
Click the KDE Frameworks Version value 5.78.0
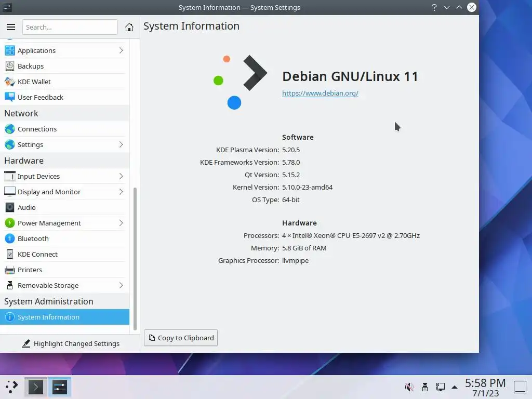291,162
